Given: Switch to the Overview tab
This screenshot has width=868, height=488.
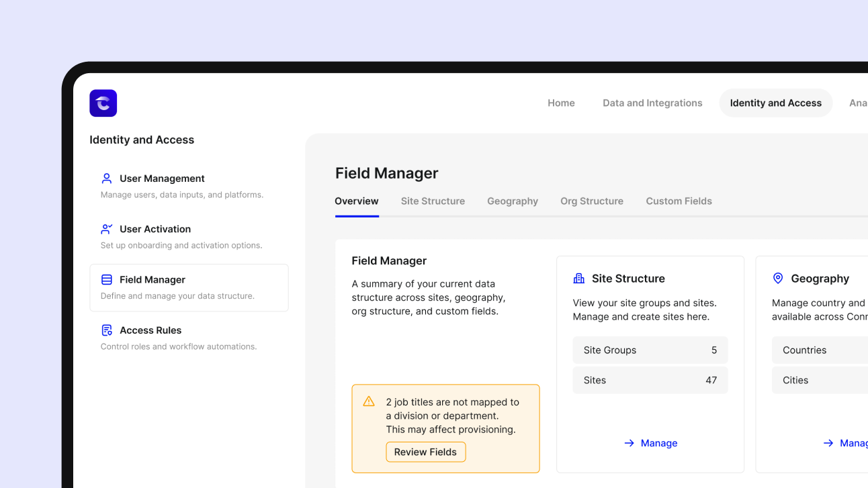Looking at the screenshot, I should pos(357,201).
